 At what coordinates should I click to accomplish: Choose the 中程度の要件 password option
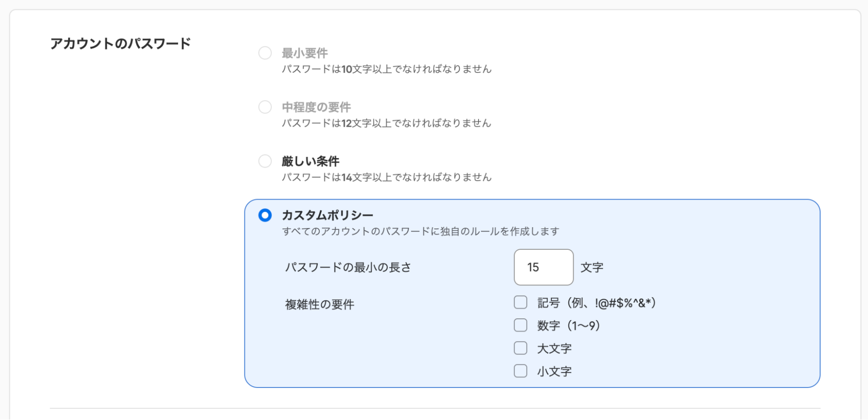[264, 107]
